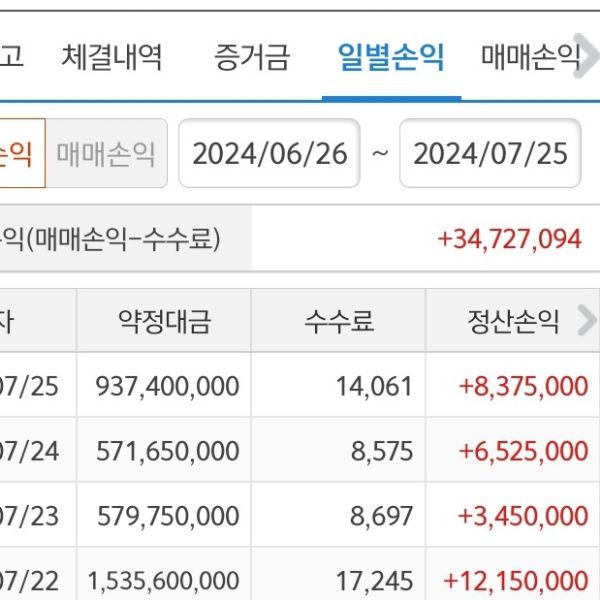Click the 14,061 fee cell
Screen dimensions: 600x600
coord(381,386)
